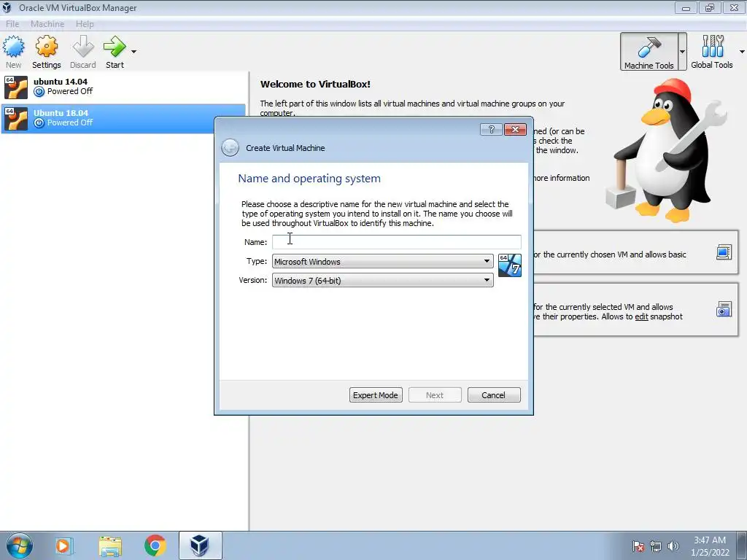Click the back arrow in Create Virtual Machine

[x=230, y=147]
